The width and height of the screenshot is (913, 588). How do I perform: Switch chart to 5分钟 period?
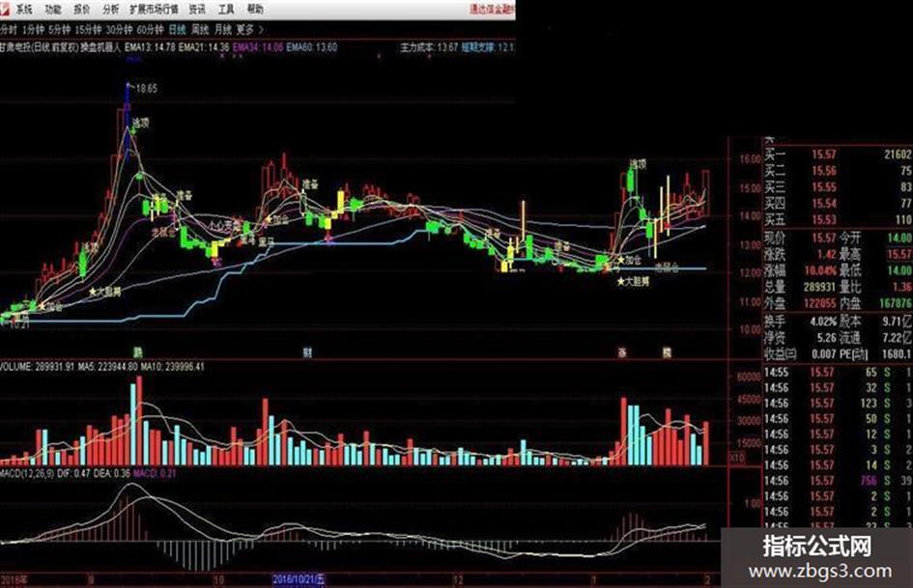[59, 29]
